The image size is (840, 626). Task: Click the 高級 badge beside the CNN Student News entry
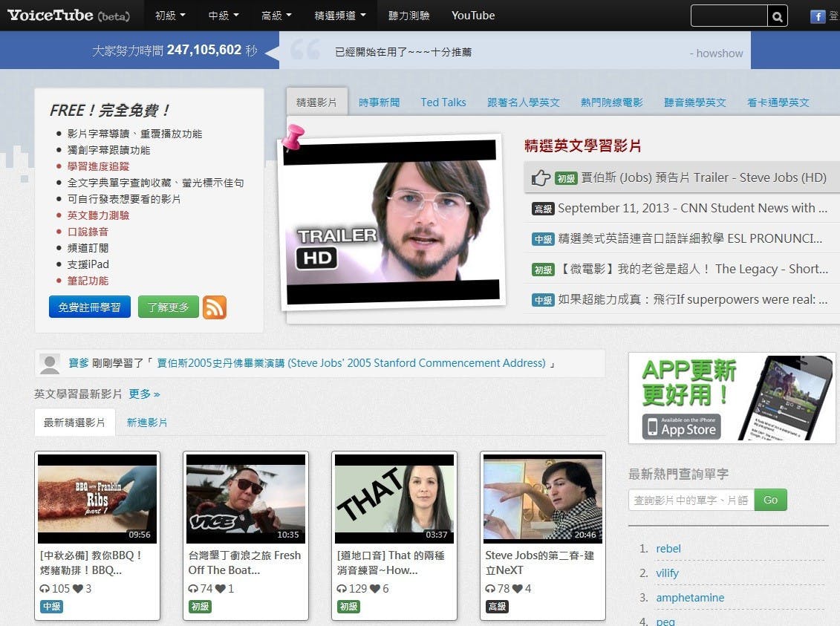(543, 209)
